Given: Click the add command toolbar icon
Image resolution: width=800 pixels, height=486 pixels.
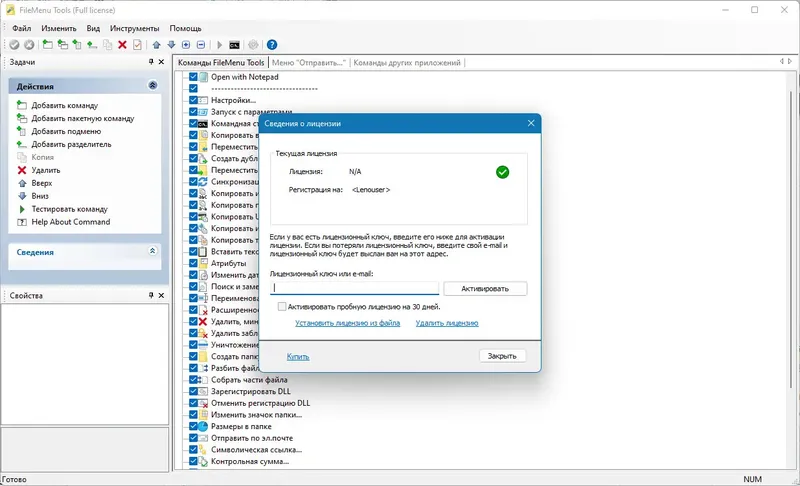Looking at the screenshot, I should [x=47, y=45].
